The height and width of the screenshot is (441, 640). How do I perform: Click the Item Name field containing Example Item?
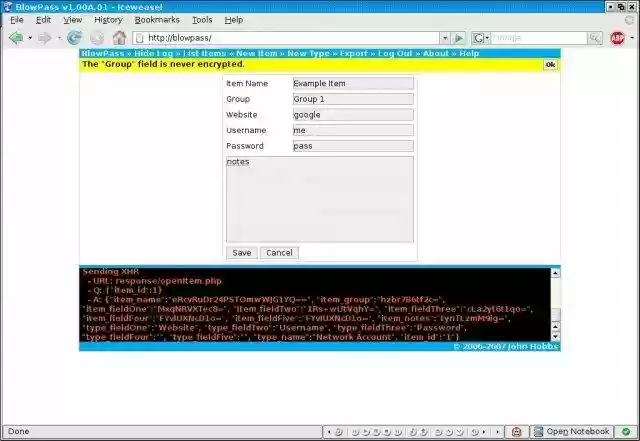tap(353, 83)
